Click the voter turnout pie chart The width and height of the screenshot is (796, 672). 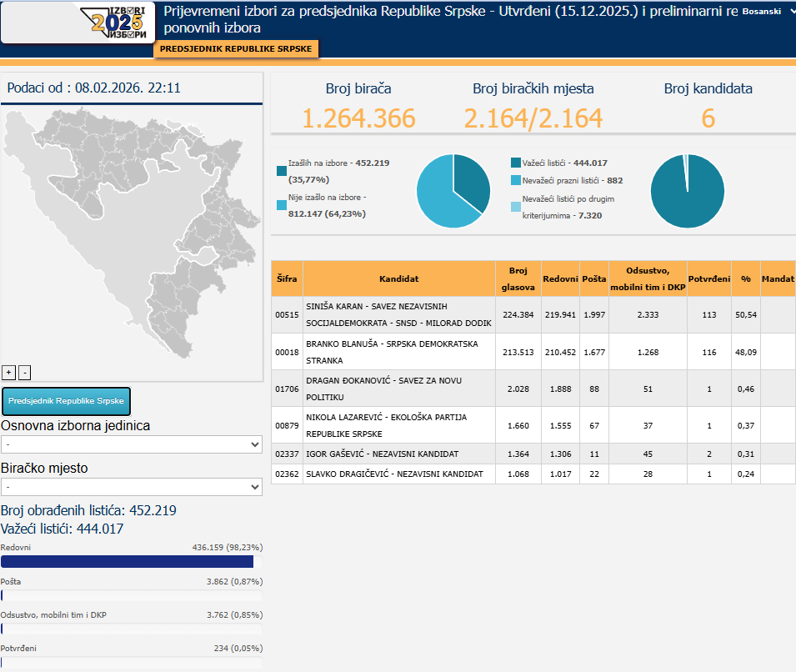click(453, 192)
